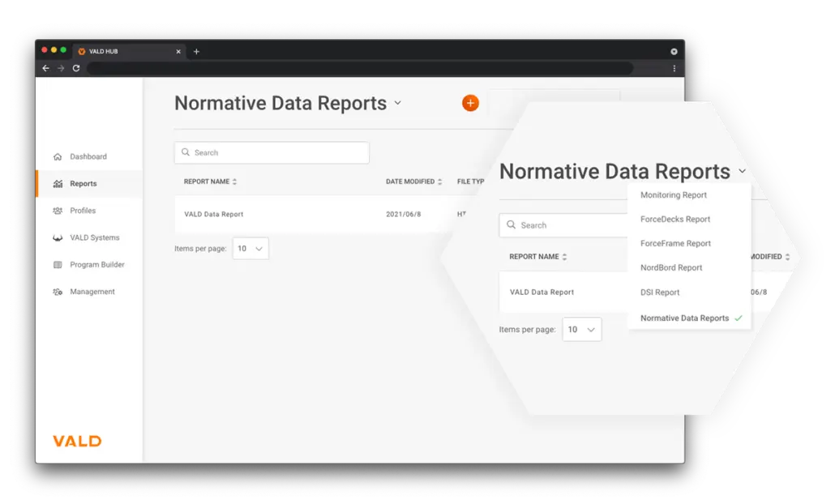Open items per page dropdown in zoomed panel
Viewport: 835px width, 504px height.
tap(582, 330)
